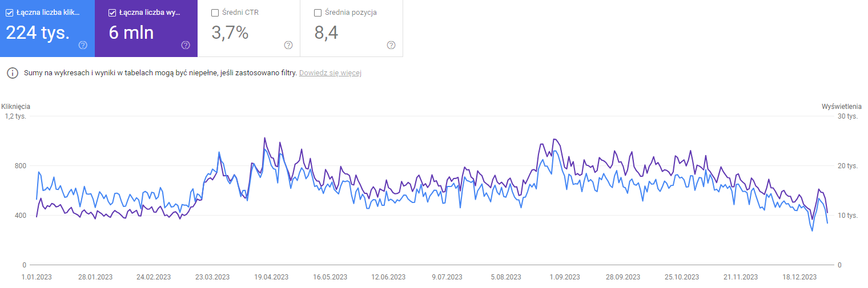Enable the Średnia pozycja checkbox

[x=318, y=13]
